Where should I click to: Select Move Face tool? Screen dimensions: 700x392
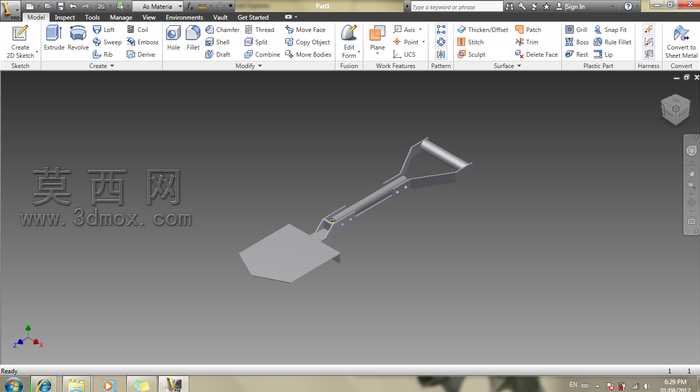(x=305, y=29)
